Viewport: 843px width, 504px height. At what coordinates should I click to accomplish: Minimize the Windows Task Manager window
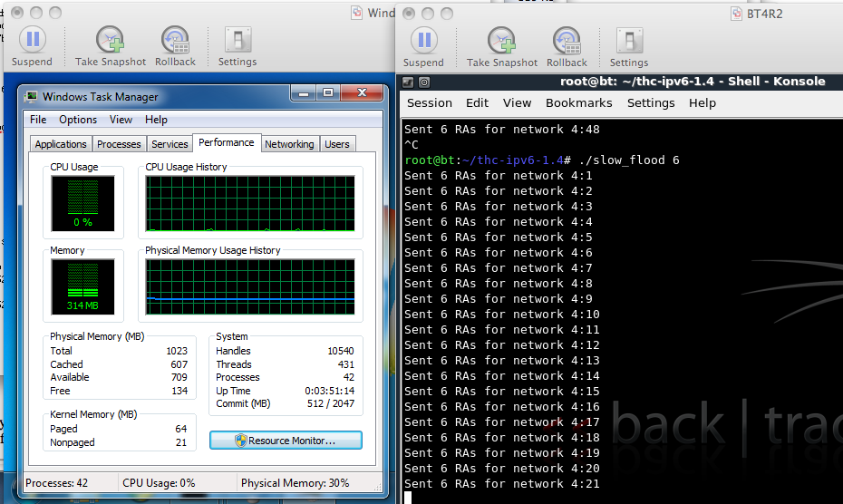(304, 93)
